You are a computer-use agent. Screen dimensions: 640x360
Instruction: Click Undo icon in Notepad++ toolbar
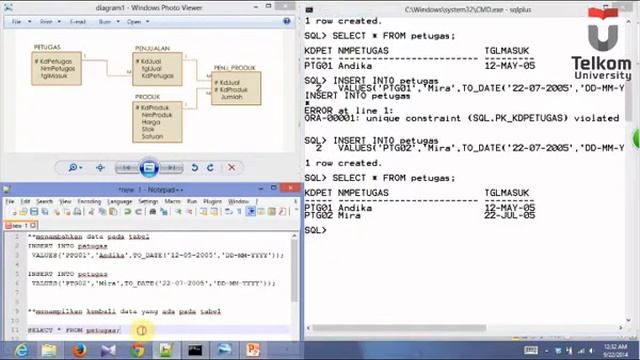[127, 211]
